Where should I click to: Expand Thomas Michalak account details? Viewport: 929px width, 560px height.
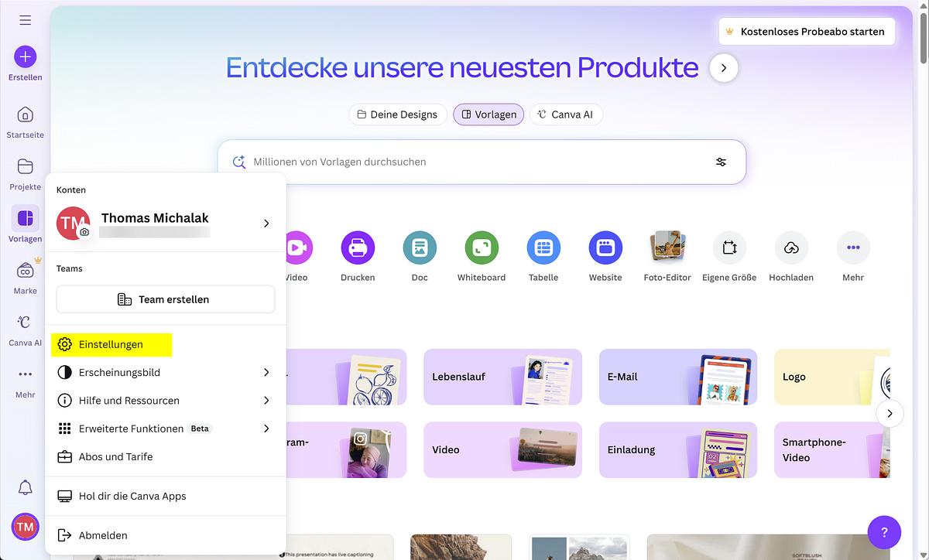tap(266, 224)
